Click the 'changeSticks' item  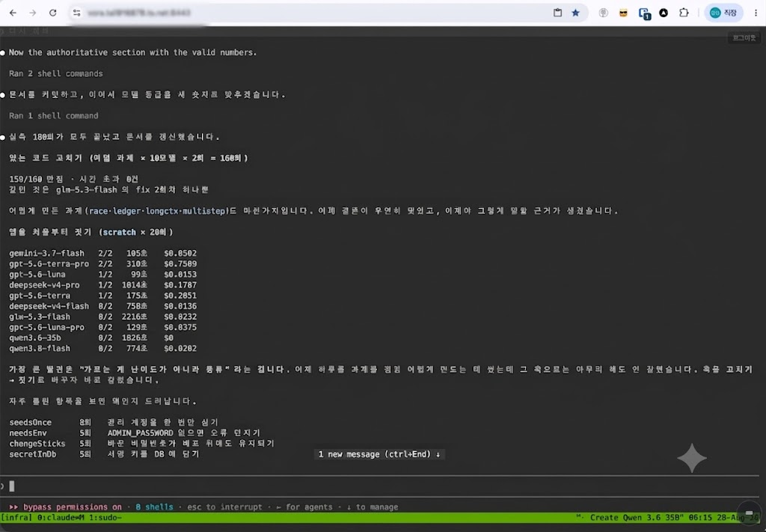(37, 444)
